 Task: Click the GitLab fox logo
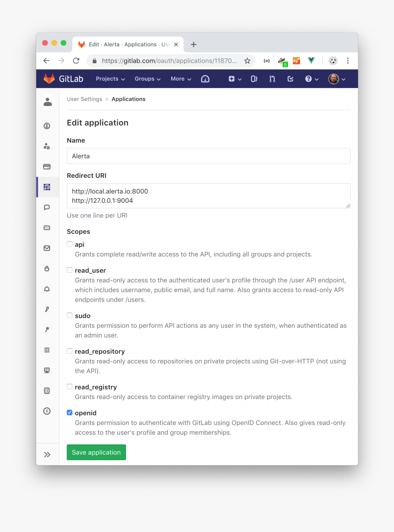48,78
